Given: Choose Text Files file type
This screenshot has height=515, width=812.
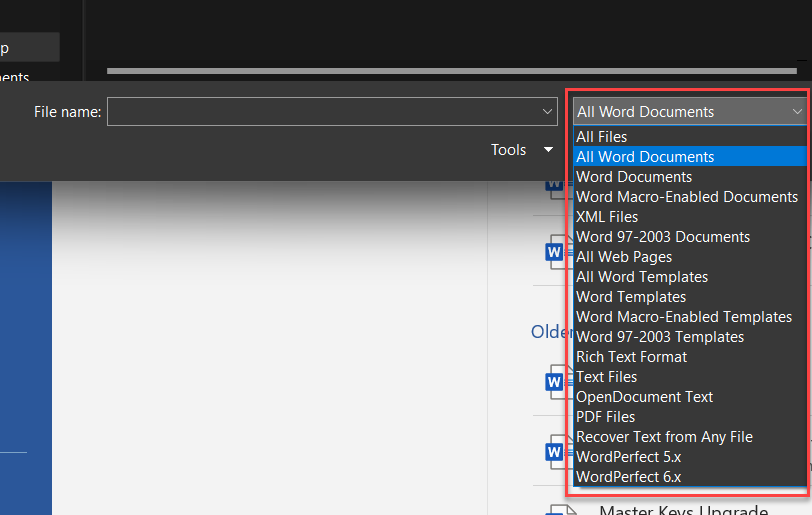Looking at the screenshot, I should 690,377.
